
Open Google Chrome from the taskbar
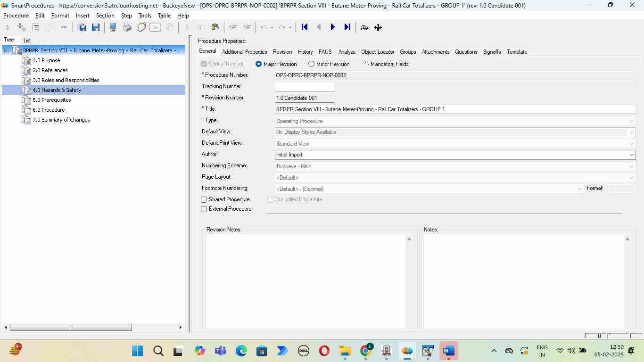click(366, 351)
